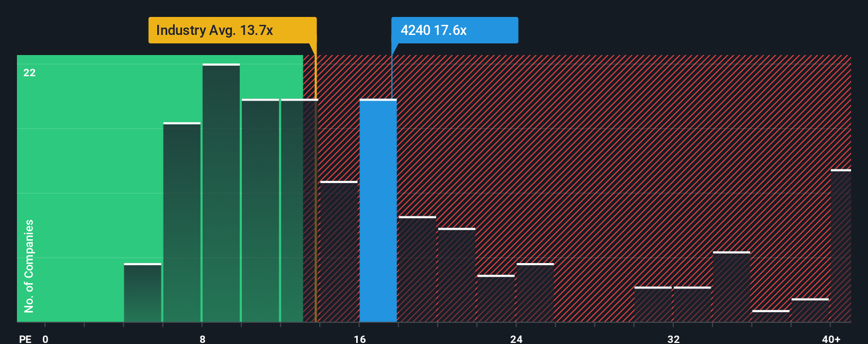
Task: Click the tallest bar near PE 8
Action: (221, 193)
